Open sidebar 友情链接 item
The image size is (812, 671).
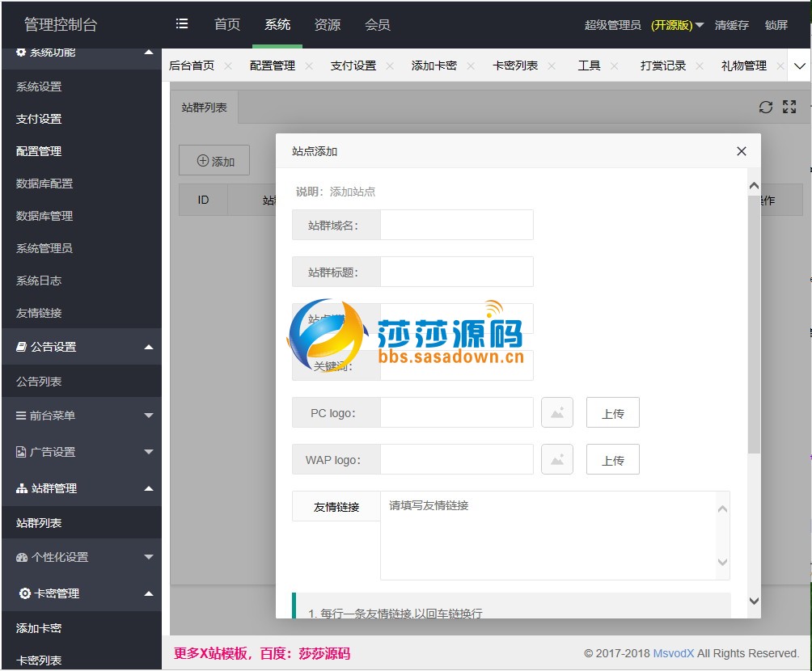[39, 313]
